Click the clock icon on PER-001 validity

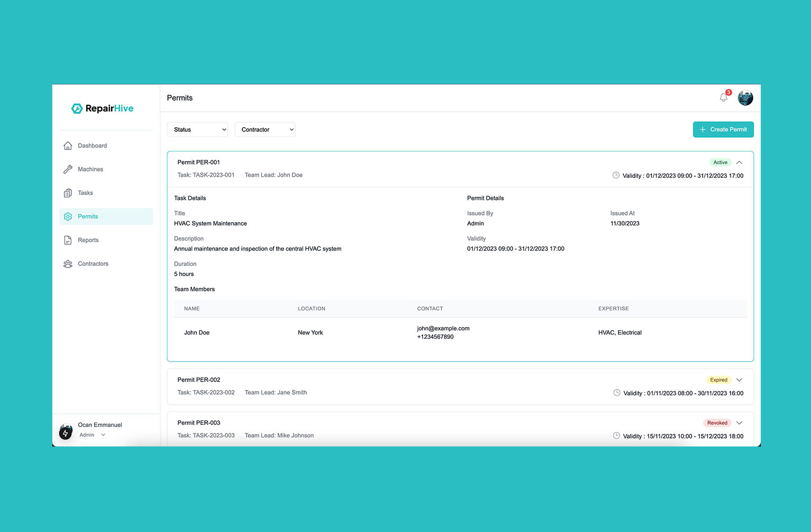(x=616, y=175)
